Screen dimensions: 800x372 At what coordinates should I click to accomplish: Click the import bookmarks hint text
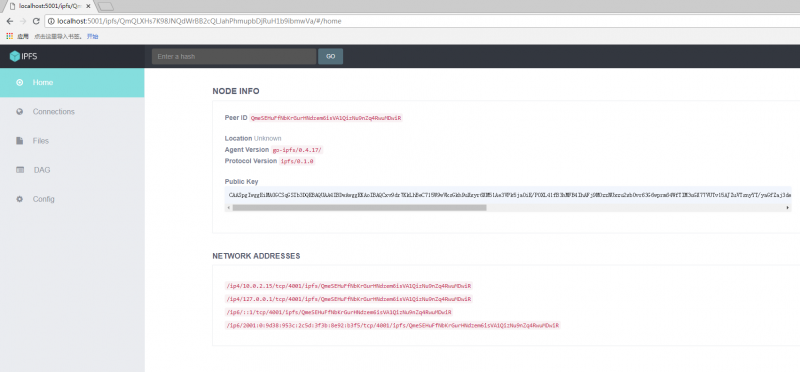pyautogui.click(x=58, y=36)
